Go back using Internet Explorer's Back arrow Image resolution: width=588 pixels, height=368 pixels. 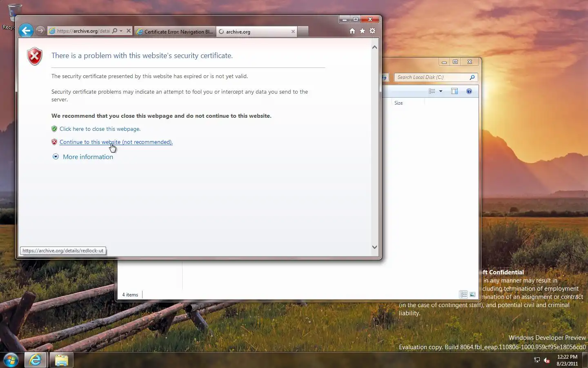coord(26,31)
